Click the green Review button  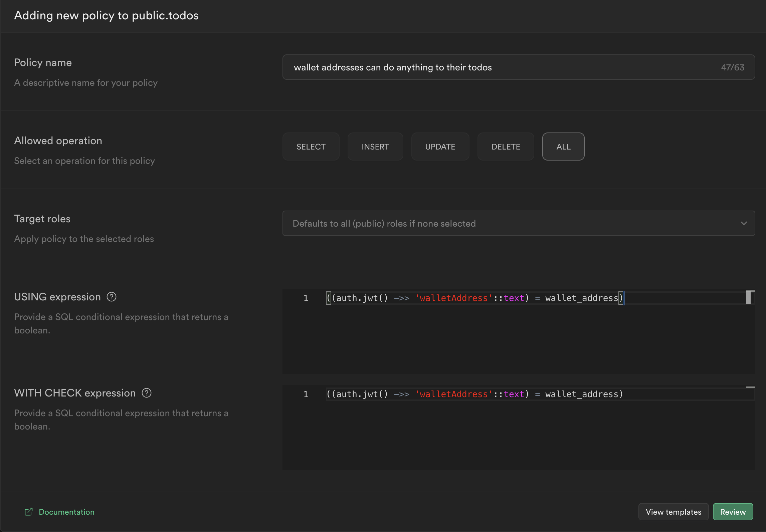[x=733, y=512]
